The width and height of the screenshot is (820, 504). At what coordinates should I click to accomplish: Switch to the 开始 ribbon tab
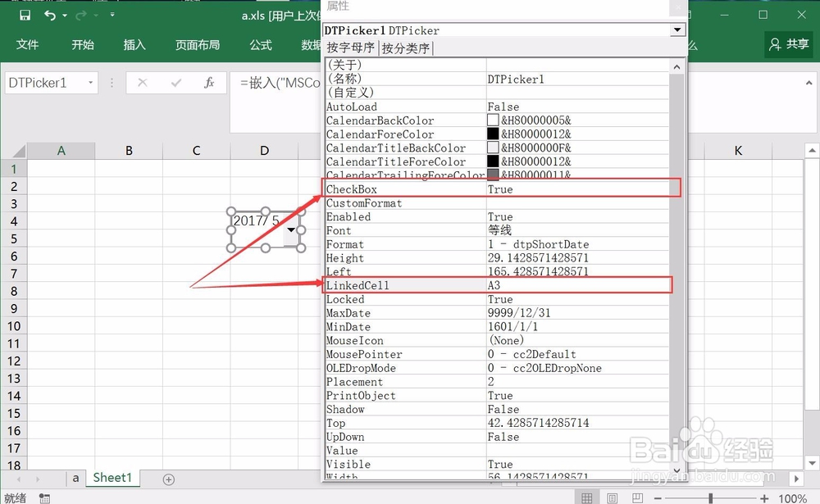tap(83, 45)
